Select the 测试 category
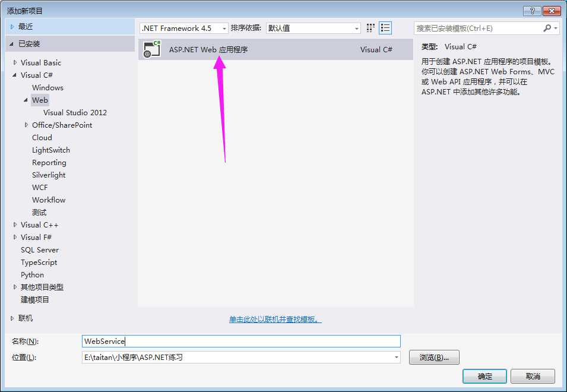This screenshot has width=567, height=392. tap(39, 212)
